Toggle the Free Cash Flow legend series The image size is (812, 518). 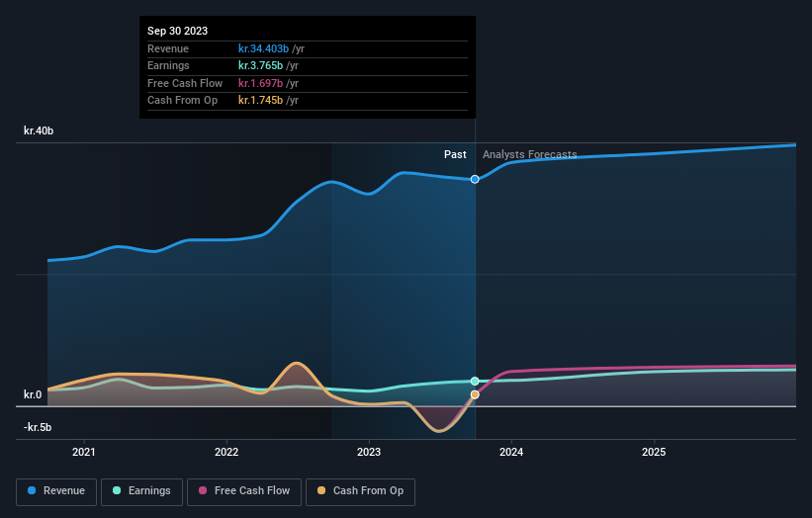pyautogui.click(x=244, y=491)
